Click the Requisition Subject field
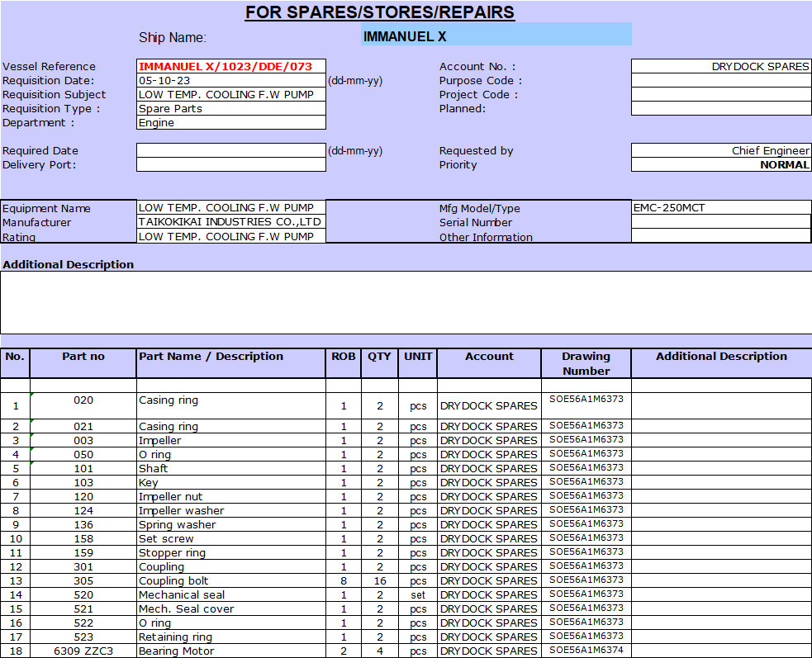Screen dimensions: 812x658 point(231,94)
